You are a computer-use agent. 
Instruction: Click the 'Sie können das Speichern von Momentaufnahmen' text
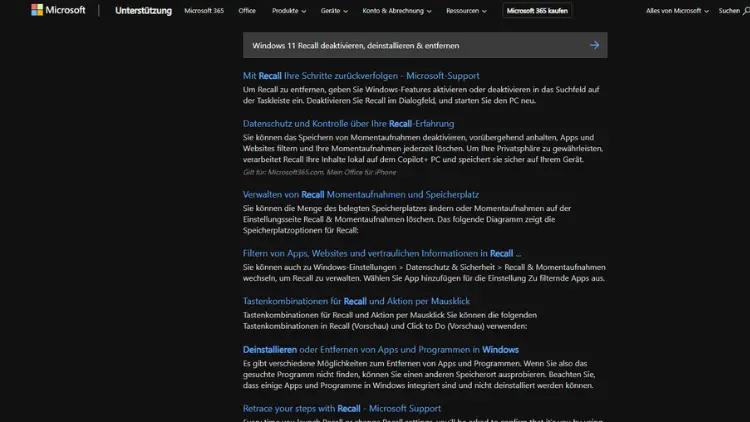(423, 148)
